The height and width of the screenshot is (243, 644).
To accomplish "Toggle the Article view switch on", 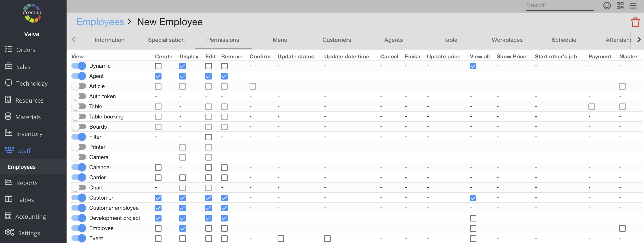I will click(79, 86).
